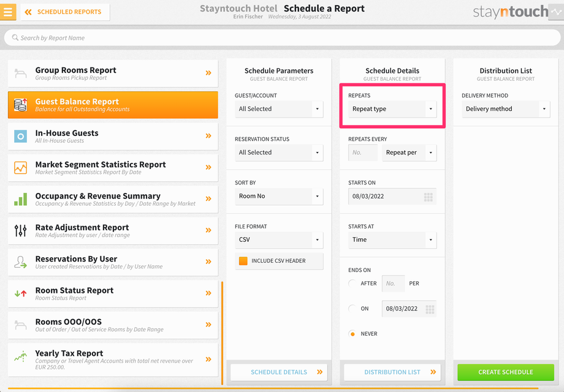Click Rate Adjustment Report sliders icon
564x392 pixels.
click(x=20, y=230)
